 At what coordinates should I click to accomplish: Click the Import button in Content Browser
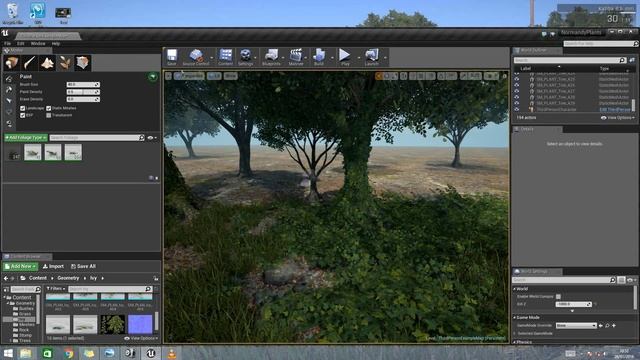point(53,267)
